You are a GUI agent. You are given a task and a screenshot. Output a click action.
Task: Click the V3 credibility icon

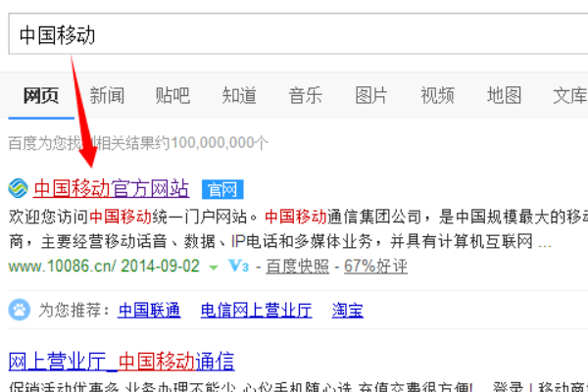(x=238, y=266)
